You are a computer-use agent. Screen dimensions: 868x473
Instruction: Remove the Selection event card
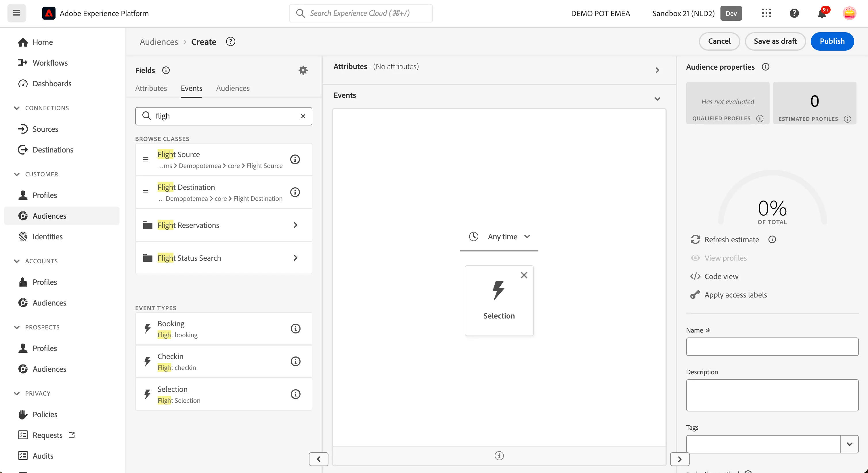[524, 275]
